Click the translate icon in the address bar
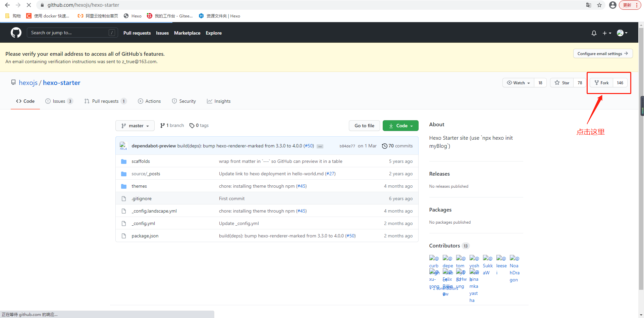644x318 pixels. (588, 5)
